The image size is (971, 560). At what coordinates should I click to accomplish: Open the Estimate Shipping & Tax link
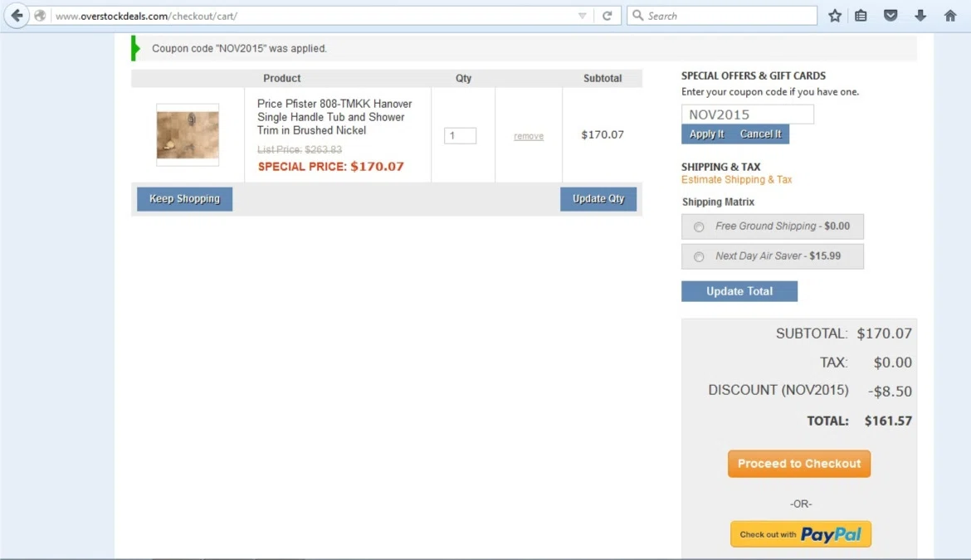click(x=736, y=179)
